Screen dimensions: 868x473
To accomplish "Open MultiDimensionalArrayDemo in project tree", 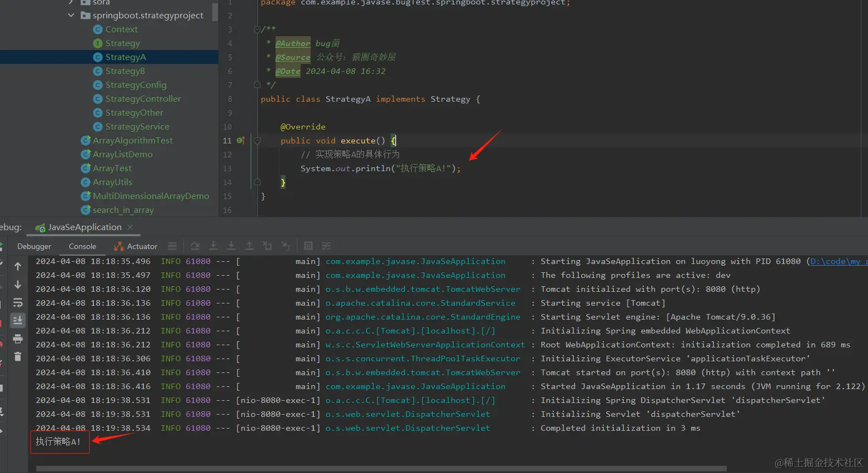I will (x=151, y=196).
